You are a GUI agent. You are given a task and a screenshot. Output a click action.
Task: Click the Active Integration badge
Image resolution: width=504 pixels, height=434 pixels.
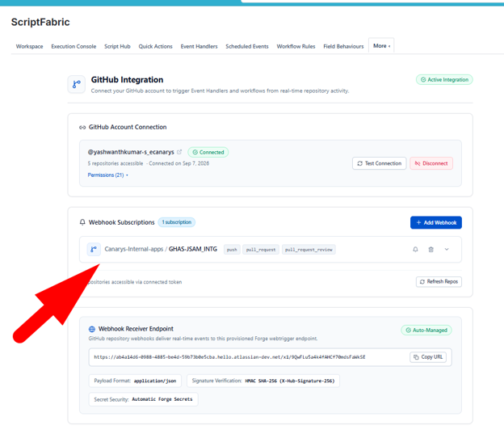pos(444,79)
